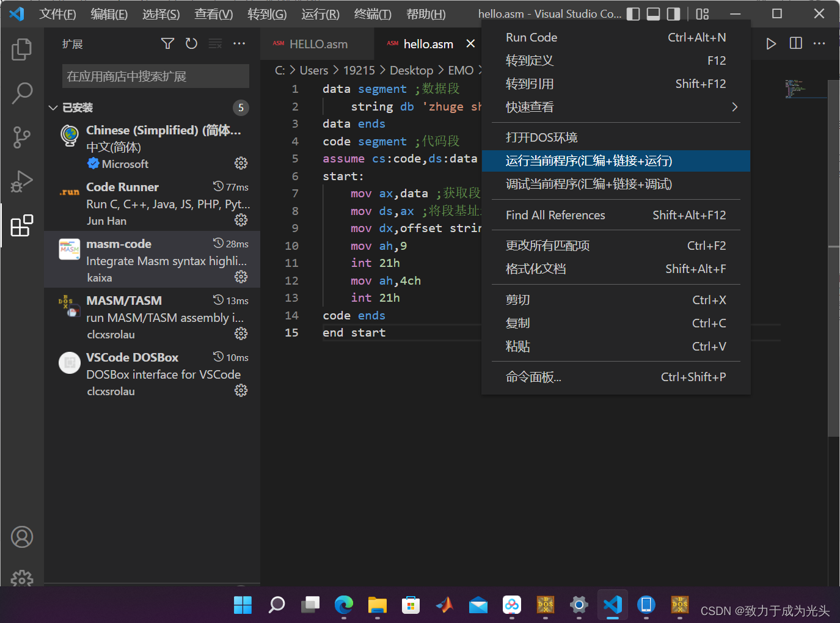Screen dimensions: 840x623
Task: Open the editor more actions menu
Action: pos(819,43)
